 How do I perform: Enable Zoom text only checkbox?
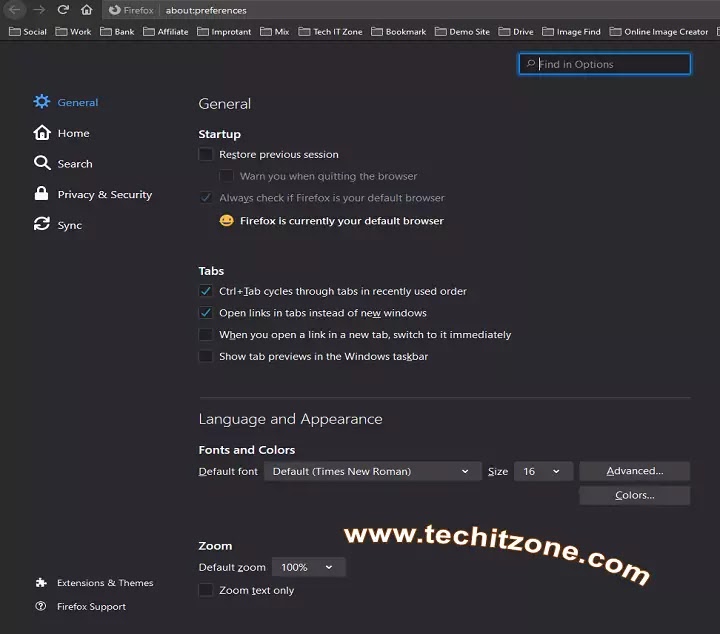click(x=205, y=590)
